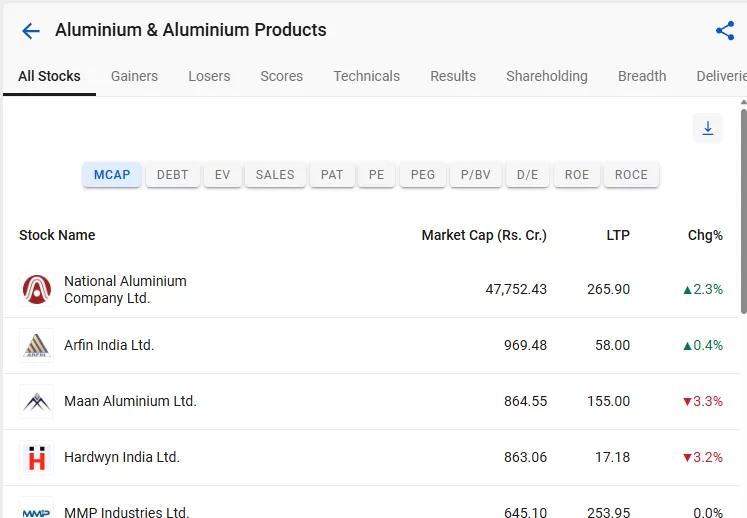Download the stock list
The image size is (747, 518).
click(x=708, y=128)
